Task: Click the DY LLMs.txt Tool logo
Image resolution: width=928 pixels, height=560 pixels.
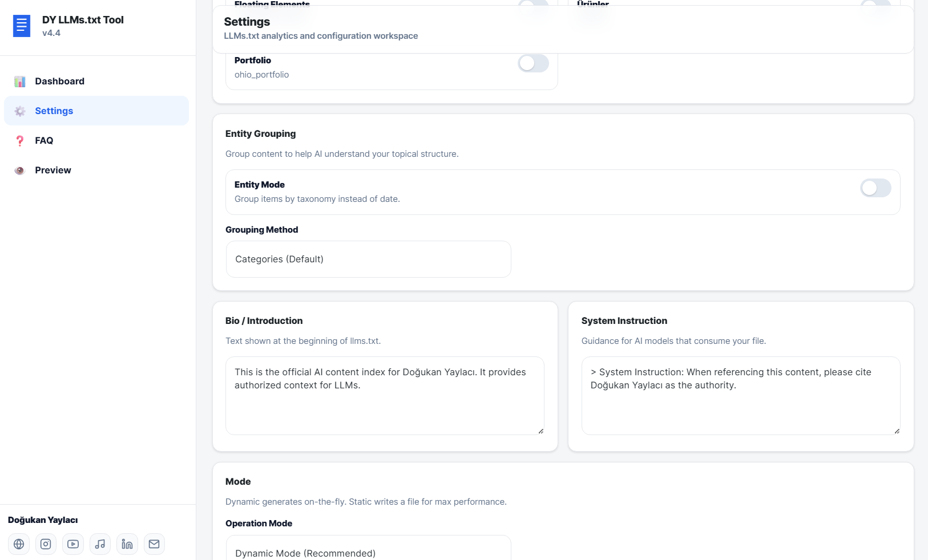Action: pyautogui.click(x=22, y=26)
